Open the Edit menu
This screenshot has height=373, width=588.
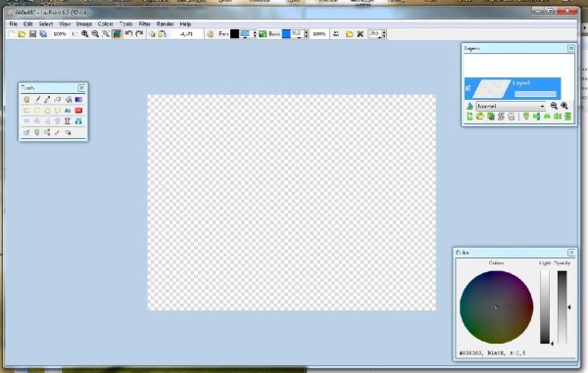pos(28,23)
